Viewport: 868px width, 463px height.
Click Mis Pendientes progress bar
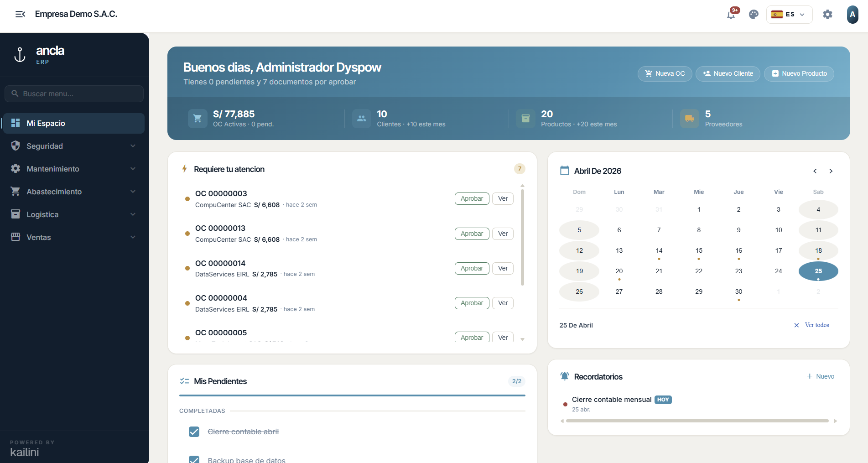pos(352,395)
